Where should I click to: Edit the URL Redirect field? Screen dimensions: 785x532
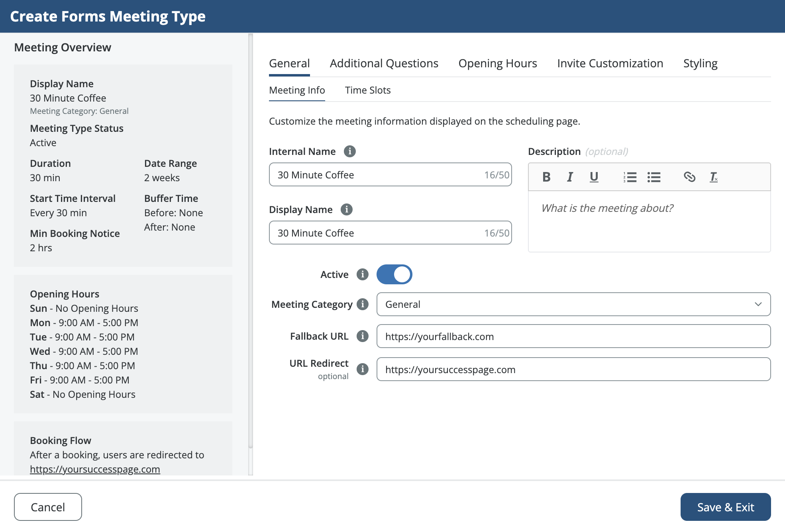573,369
